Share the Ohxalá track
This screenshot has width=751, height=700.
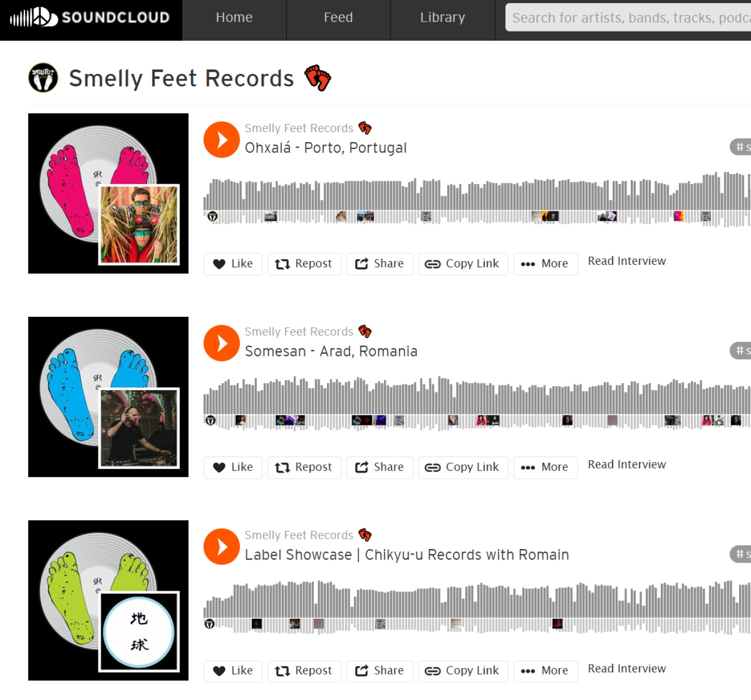click(380, 264)
